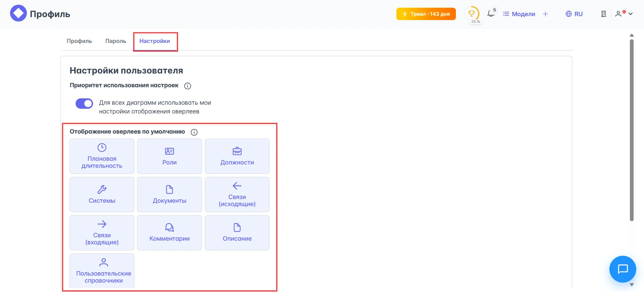Switch to the Профиль tab
This screenshot has width=644, height=292.
click(x=79, y=41)
